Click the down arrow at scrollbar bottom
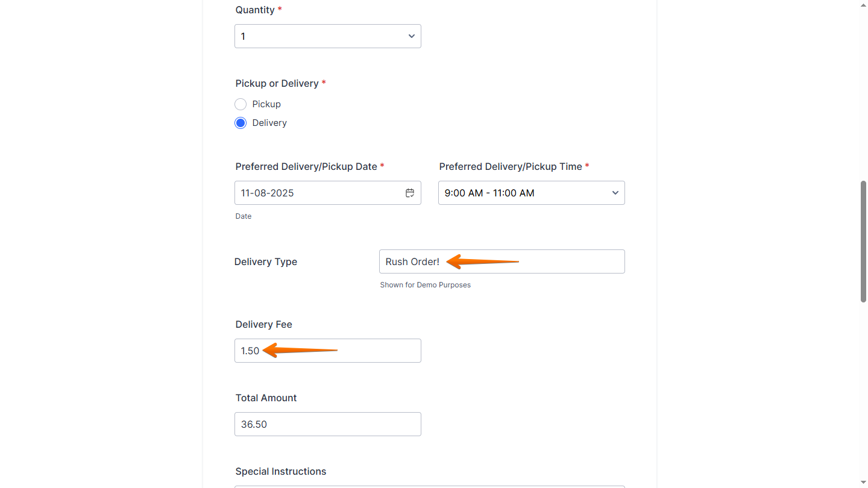868x488 pixels. 863,483
